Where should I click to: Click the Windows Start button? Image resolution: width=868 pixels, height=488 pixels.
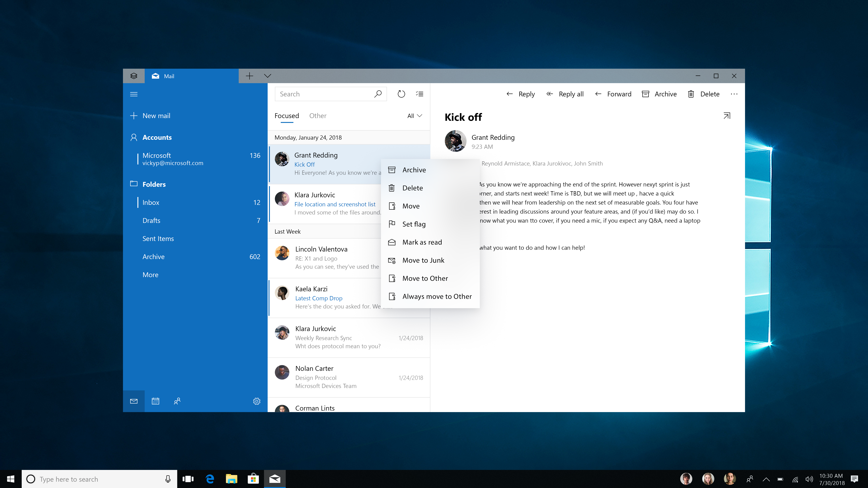10,479
